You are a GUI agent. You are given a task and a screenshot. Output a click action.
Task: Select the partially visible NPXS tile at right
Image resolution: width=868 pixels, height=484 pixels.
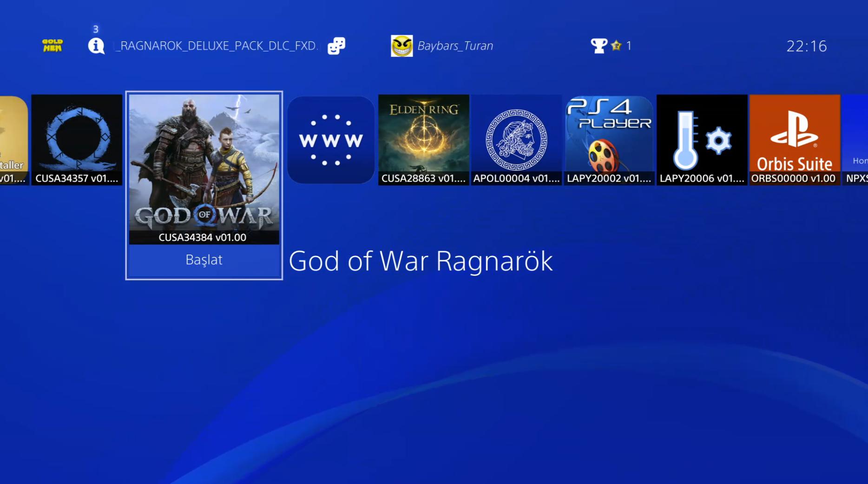[x=855, y=140]
